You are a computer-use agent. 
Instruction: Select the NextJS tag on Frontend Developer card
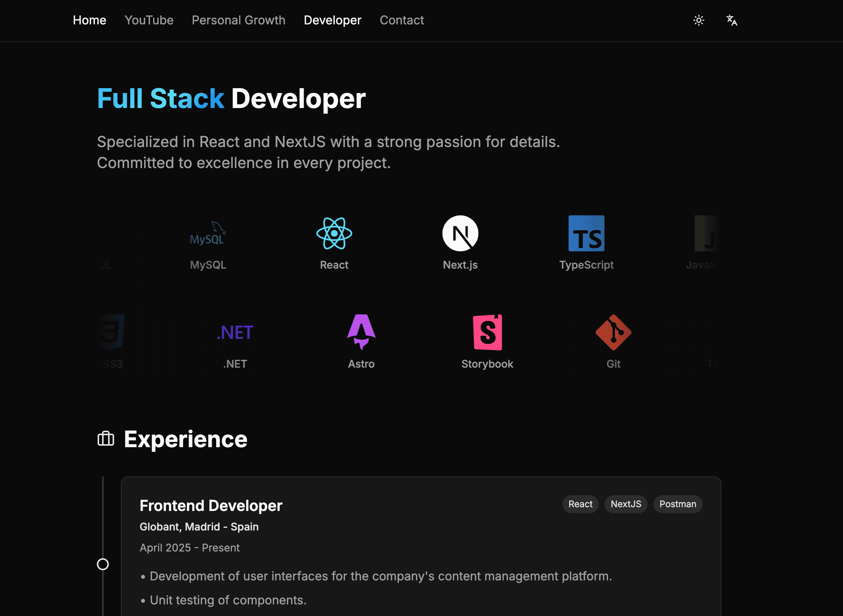coord(626,504)
